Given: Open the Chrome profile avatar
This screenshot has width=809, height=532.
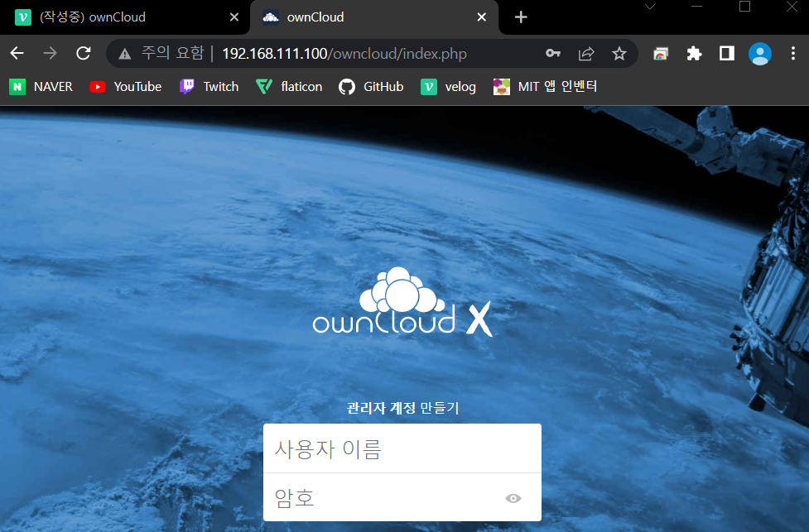Looking at the screenshot, I should pos(759,54).
